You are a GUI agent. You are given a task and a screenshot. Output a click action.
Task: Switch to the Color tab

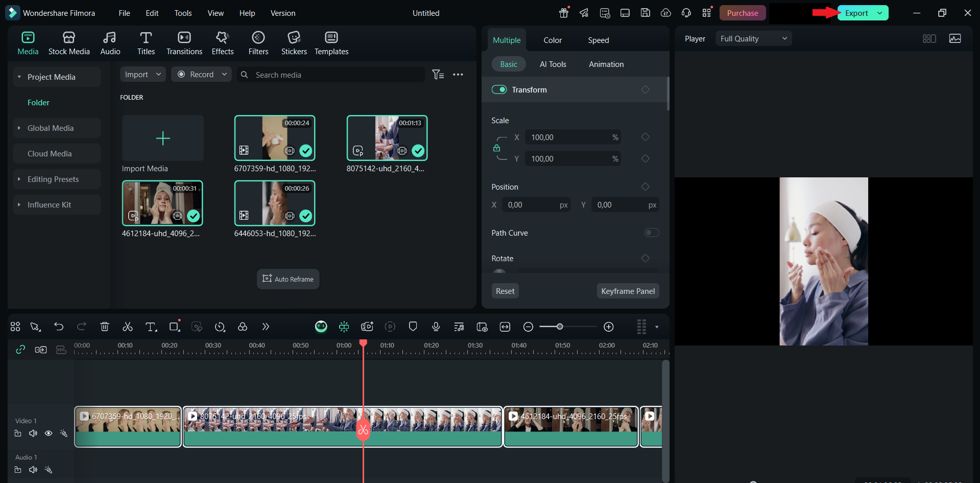point(553,40)
